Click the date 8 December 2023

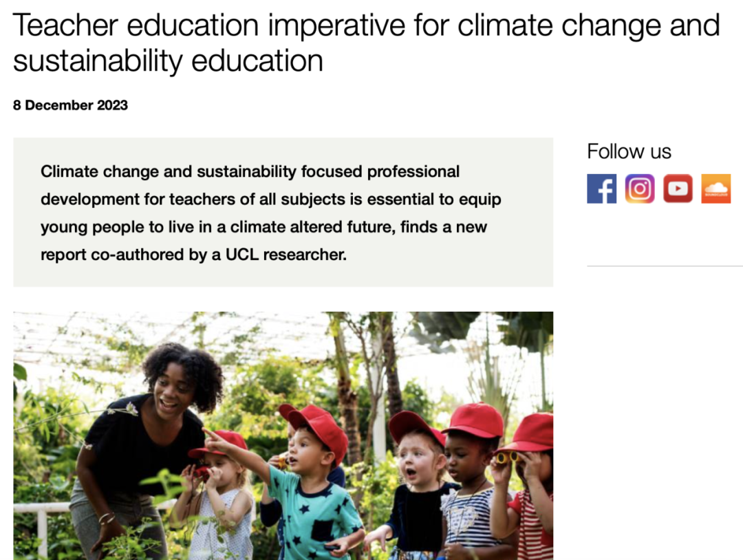pos(70,105)
